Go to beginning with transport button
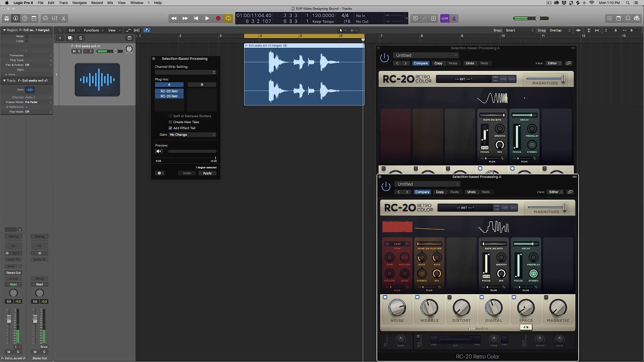This screenshot has width=644, height=362. tap(196, 19)
